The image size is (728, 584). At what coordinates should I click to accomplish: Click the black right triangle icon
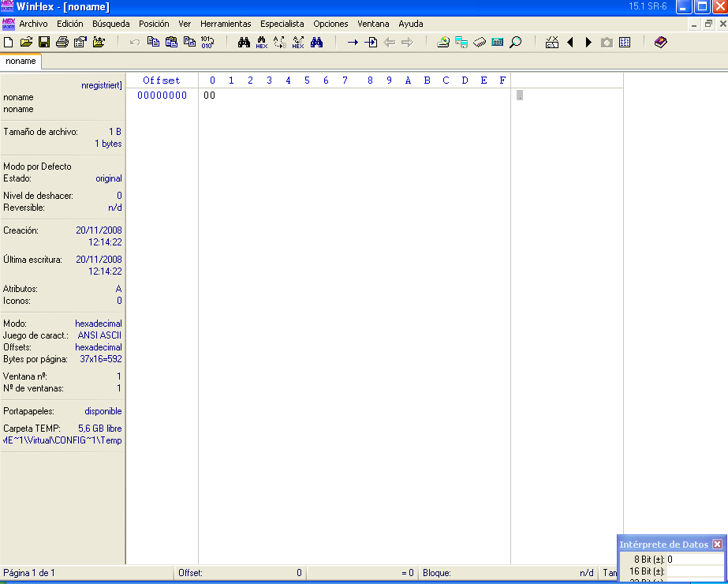coord(588,43)
